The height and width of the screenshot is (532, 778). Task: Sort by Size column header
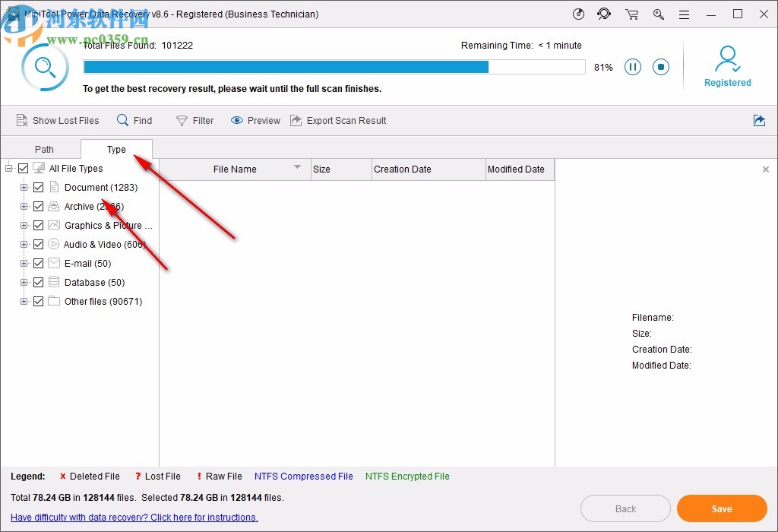[x=341, y=169]
